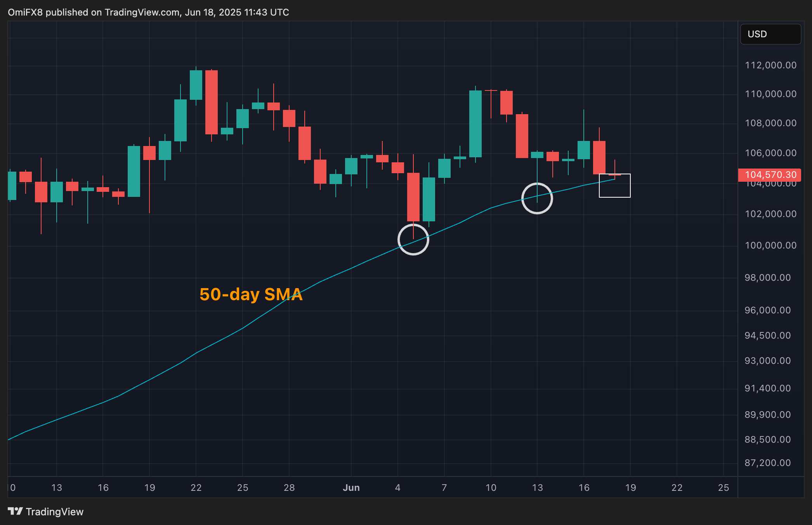Screen dimensions: 812x525
Task: Click the 87,200.00 price scale label
Action: pyautogui.click(x=767, y=463)
